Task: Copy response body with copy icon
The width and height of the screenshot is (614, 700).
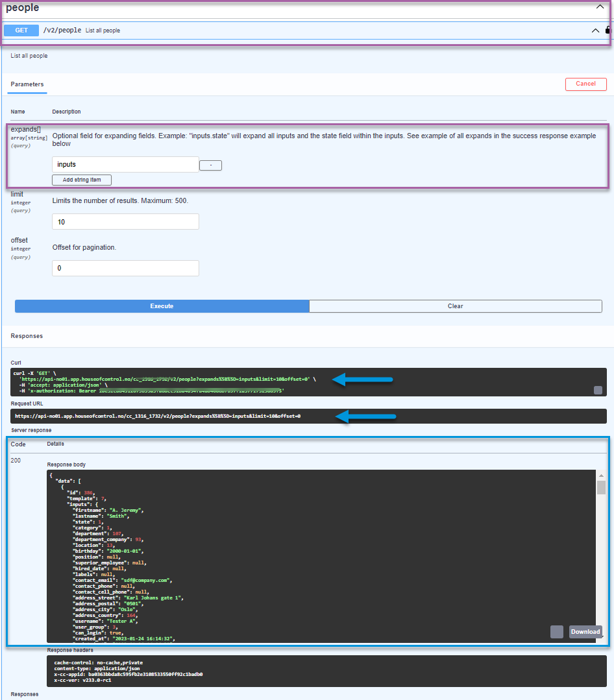Action: click(x=556, y=632)
